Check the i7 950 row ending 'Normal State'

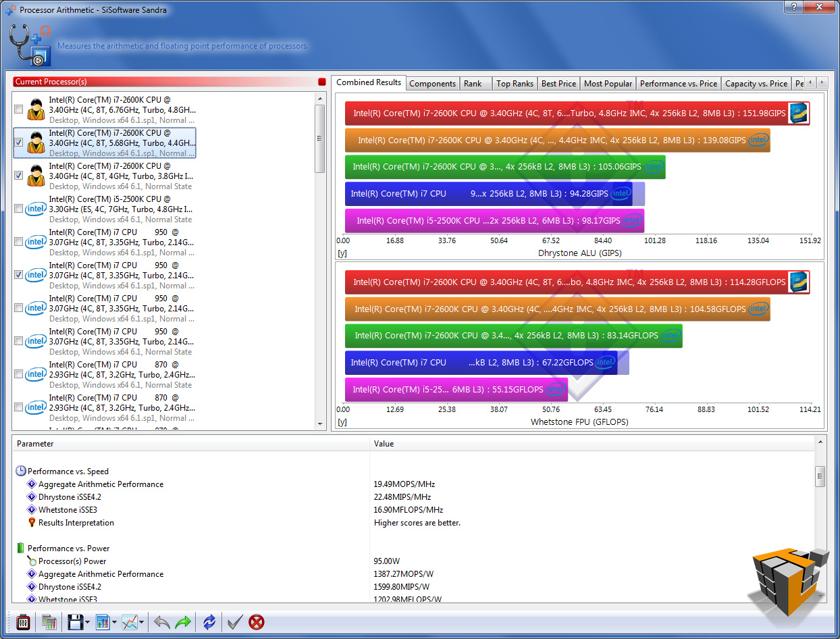click(19, 341)
